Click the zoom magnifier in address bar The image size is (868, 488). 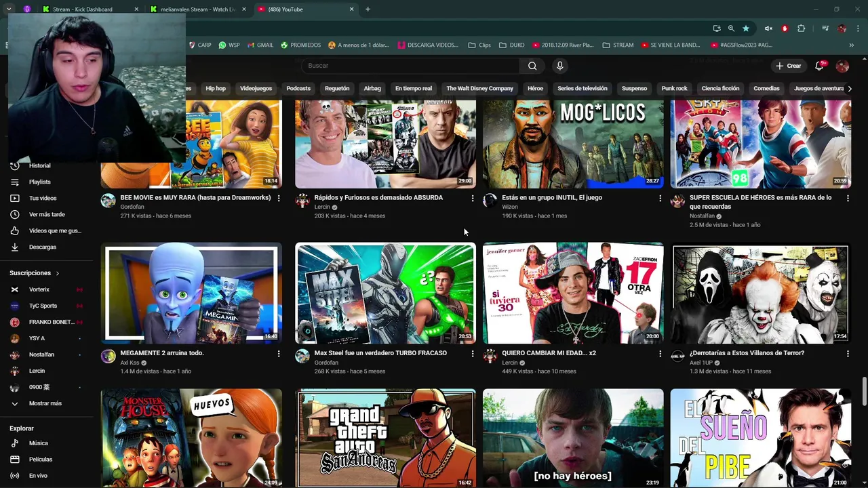click(x=731, y=28)
